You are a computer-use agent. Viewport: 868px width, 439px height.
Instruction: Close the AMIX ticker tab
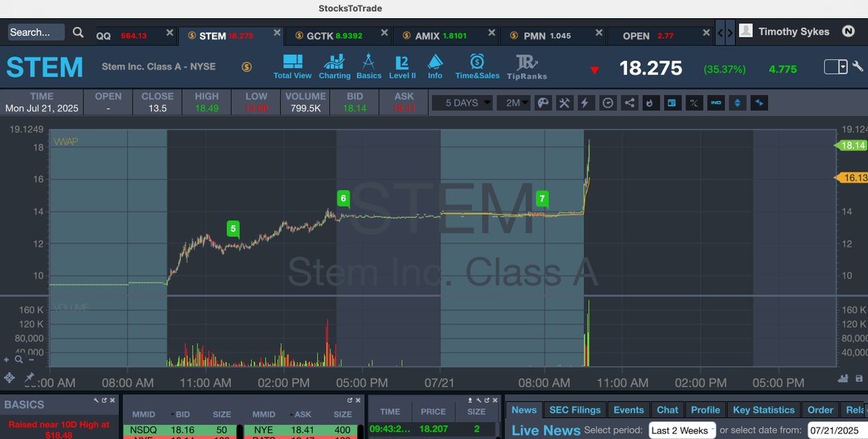[492, 33]
